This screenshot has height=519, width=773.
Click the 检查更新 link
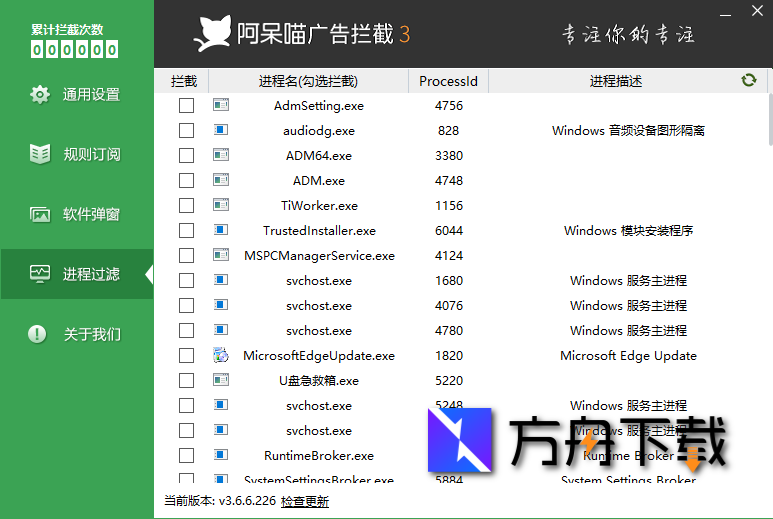click(x=305, y=501)
